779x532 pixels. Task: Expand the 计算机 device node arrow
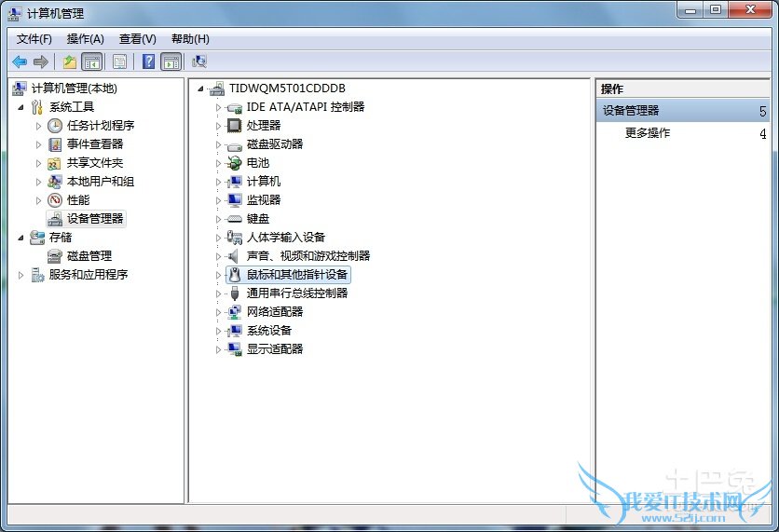pos(218,182)
